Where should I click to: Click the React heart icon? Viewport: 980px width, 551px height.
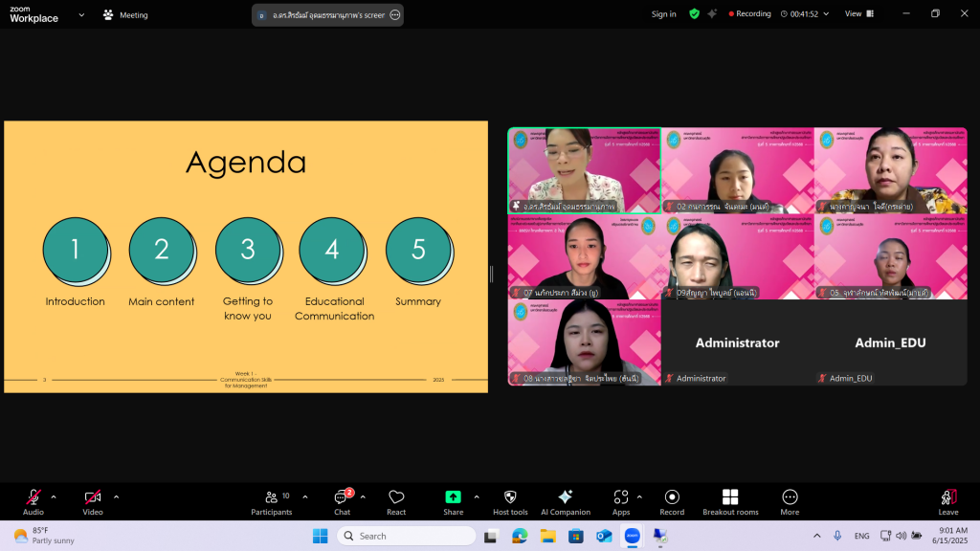pyautogui.click(x=396, y=497)
